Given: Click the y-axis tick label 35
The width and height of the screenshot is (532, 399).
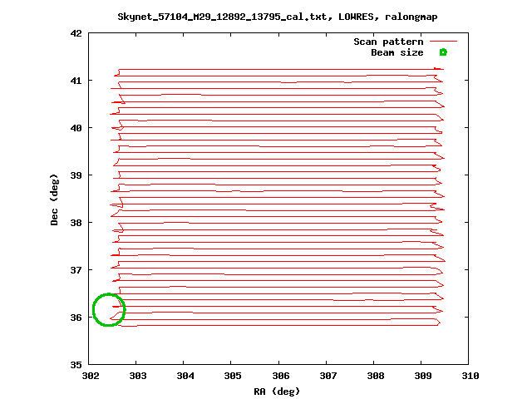Looking at the screenshot, I should (76, 365).
